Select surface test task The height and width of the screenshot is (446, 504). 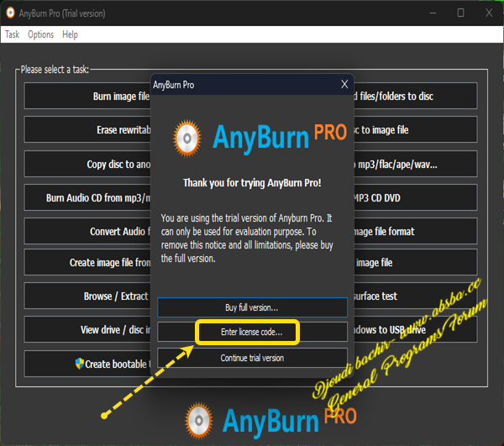[x=416, y=296]
